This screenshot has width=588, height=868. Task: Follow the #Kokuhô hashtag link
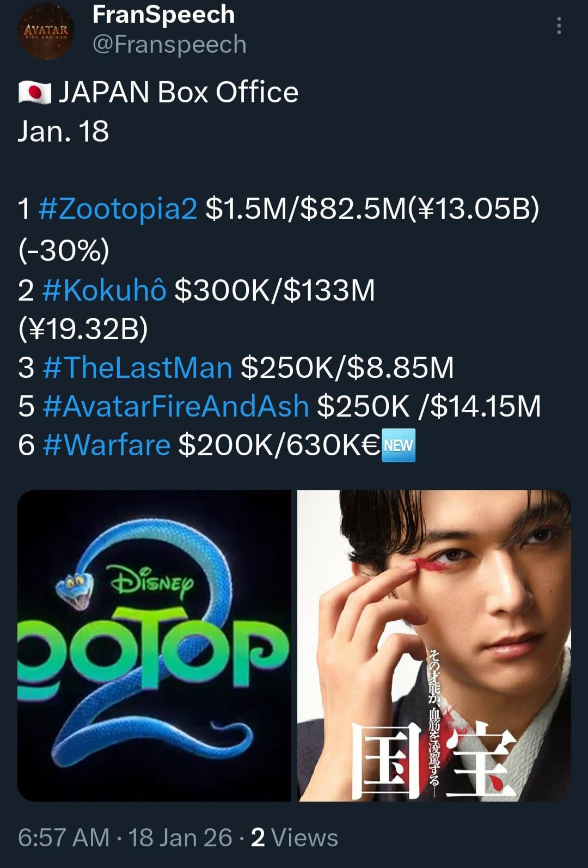(103, 290)
